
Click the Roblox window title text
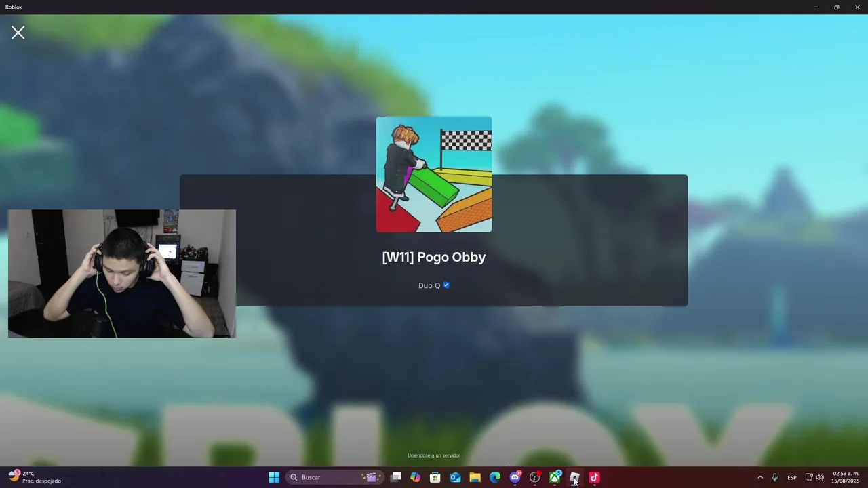pos(14,7)
